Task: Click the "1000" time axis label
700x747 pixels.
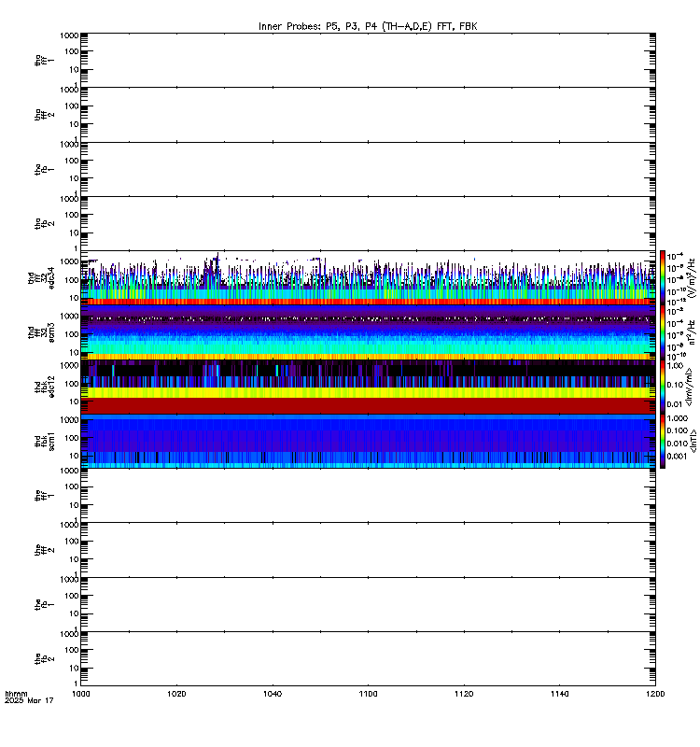Action: point(80,694)
